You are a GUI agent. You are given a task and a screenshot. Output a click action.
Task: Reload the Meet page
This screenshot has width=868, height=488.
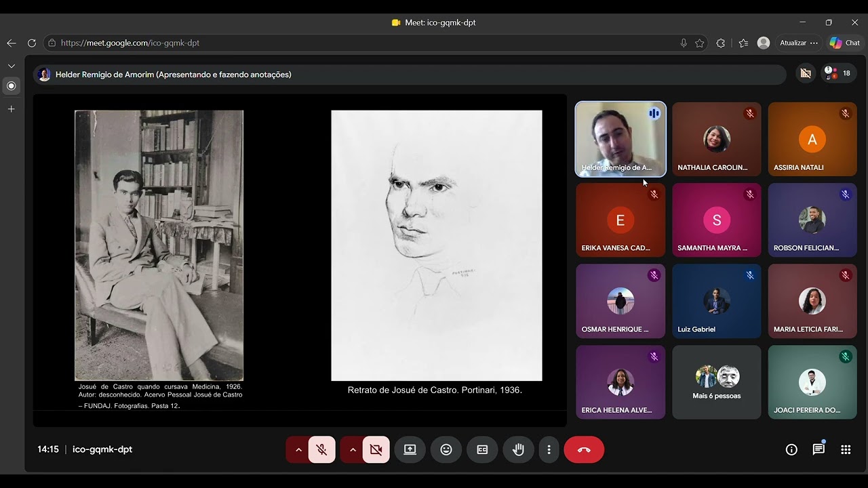pos(31,43)
